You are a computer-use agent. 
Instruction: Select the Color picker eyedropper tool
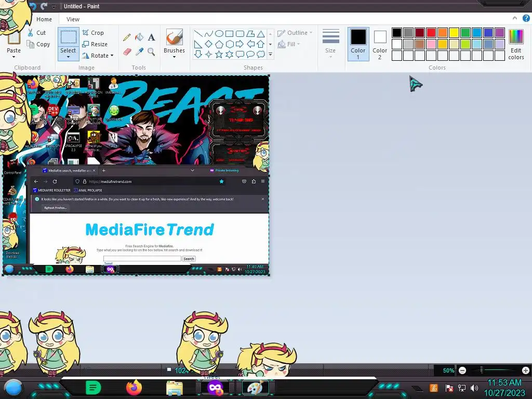click(139, 51)
